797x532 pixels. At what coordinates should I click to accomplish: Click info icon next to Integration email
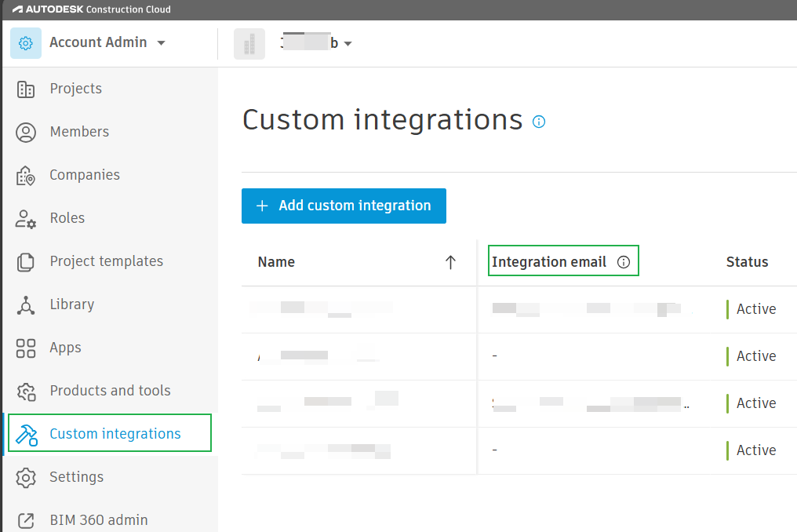pyautogui.click(x=624, y=263)
